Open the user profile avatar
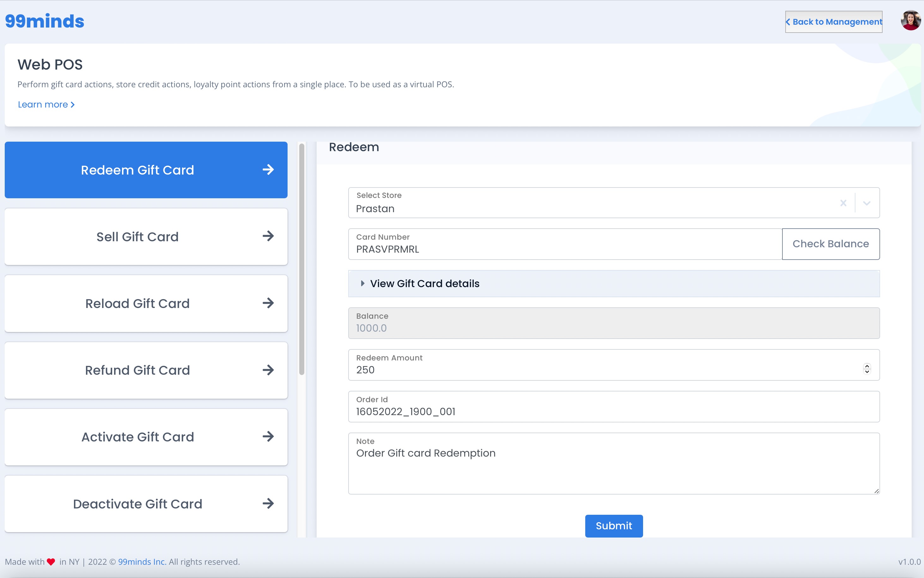 pos(911,21)
